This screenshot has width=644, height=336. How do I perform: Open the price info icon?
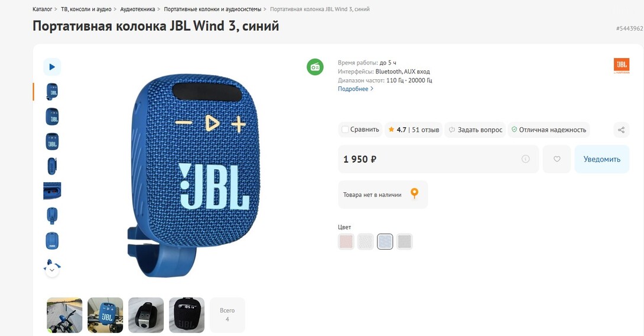[x=525, y=159]
